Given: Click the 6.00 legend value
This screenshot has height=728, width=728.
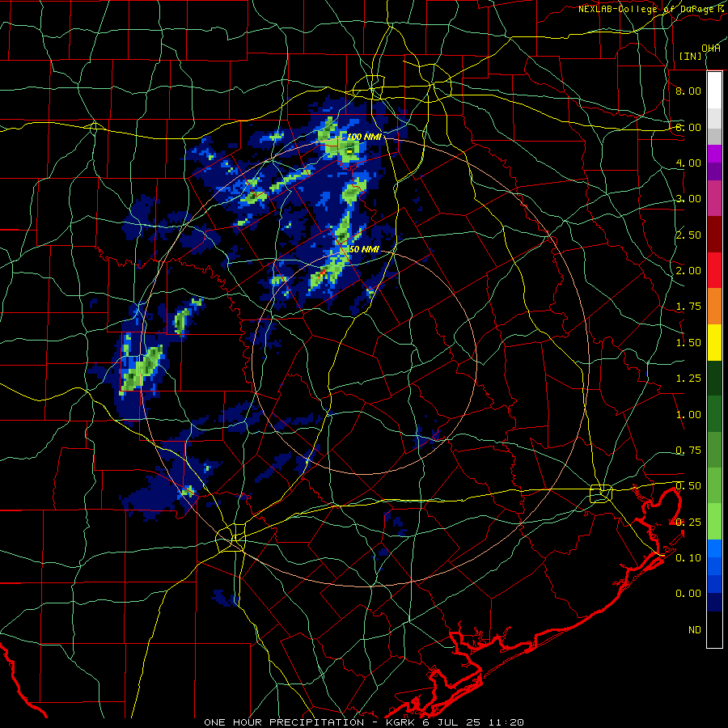Looking at the screenshot, I should pyautogui.click(x=688, y=127).
